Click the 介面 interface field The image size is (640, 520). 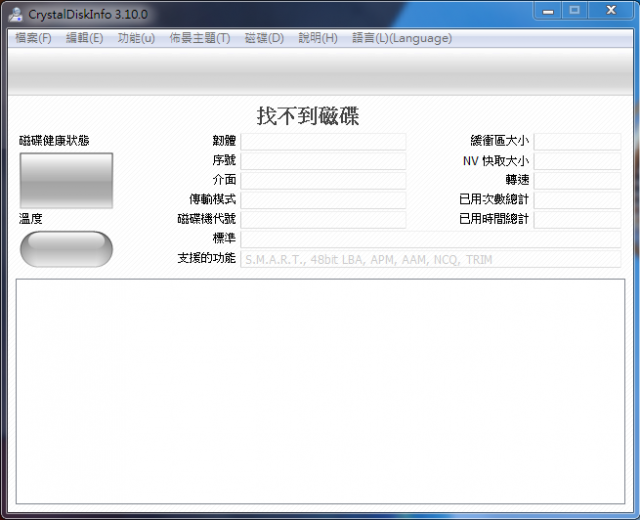(x=323, y=180)
